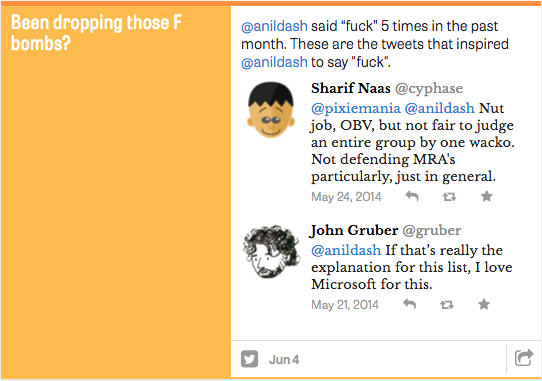This screenshot has height=381, width=542.
Task: Open the share arrow icon in footer
Action: click(523, 358)
